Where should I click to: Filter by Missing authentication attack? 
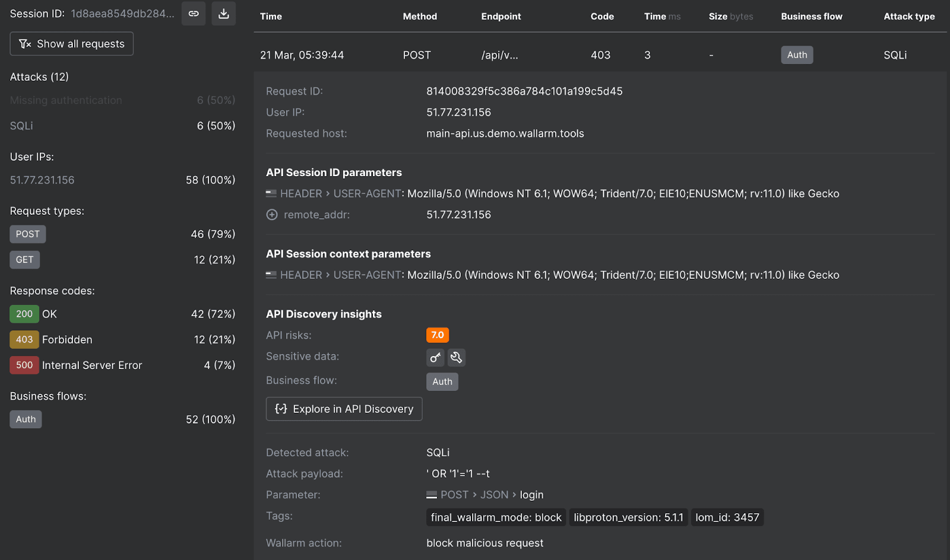[x=66, y=100]
